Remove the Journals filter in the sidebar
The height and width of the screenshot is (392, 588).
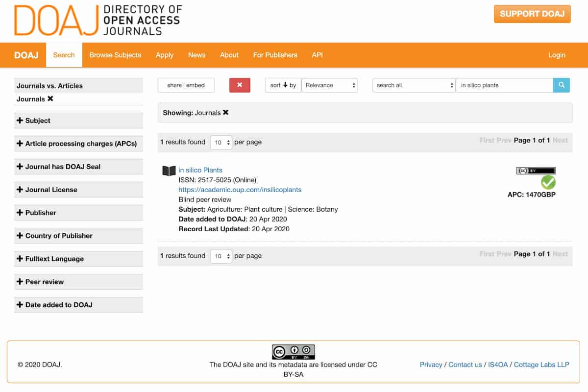tap(49, 98)
